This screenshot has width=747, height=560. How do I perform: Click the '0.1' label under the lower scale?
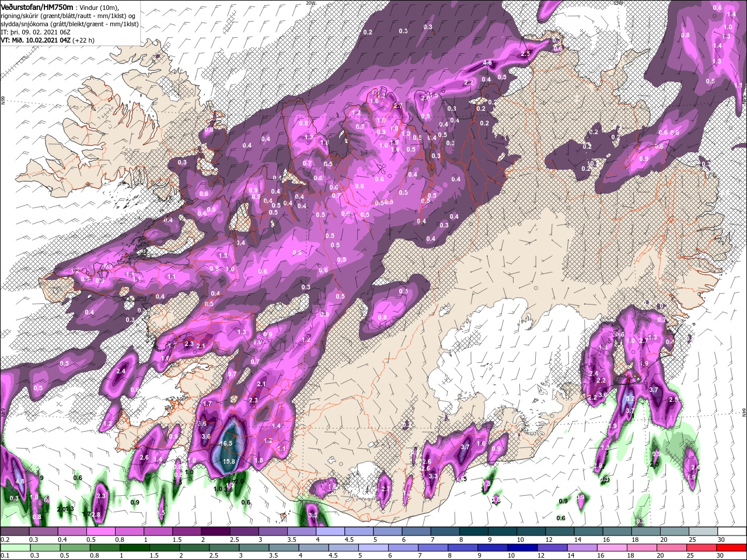point(5,555)
